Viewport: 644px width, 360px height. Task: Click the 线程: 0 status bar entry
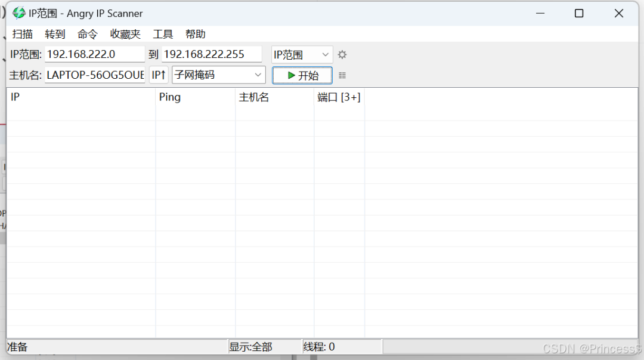click(x=342, y=347)
